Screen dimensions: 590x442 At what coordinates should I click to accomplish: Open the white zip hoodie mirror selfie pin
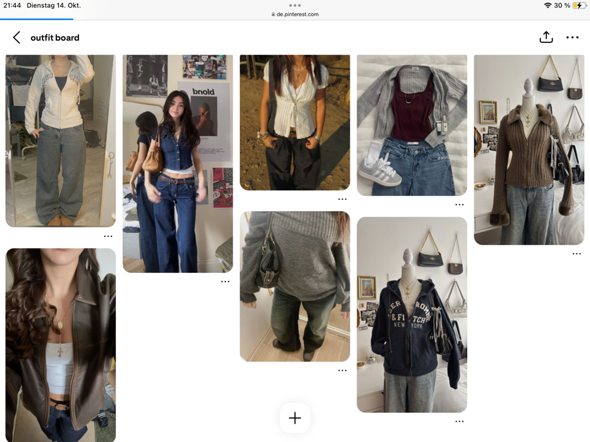click(61, 141)
